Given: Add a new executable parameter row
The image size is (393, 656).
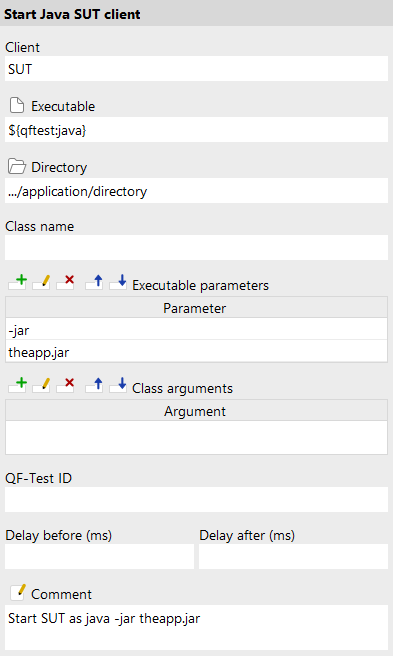Looking at the screenshot, I should tap(18, 282).
